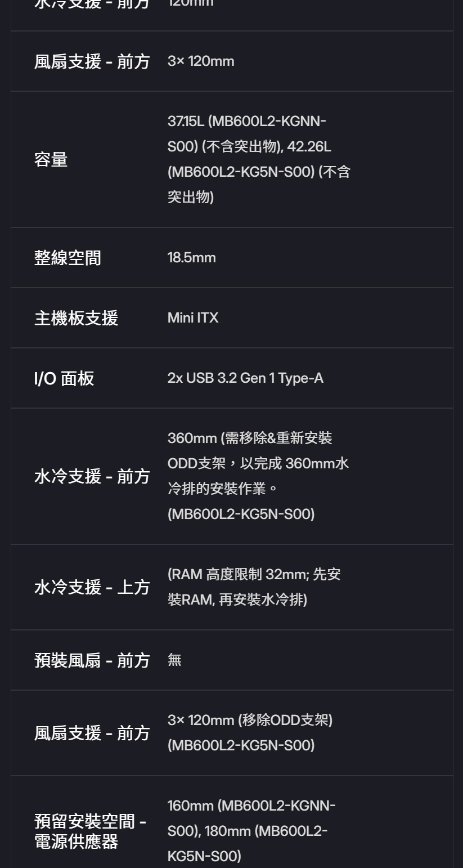Click the 風扇支援 label beside 移除ODD支架 value
Screen dimensions: 463x868
(x=92, y=733)
